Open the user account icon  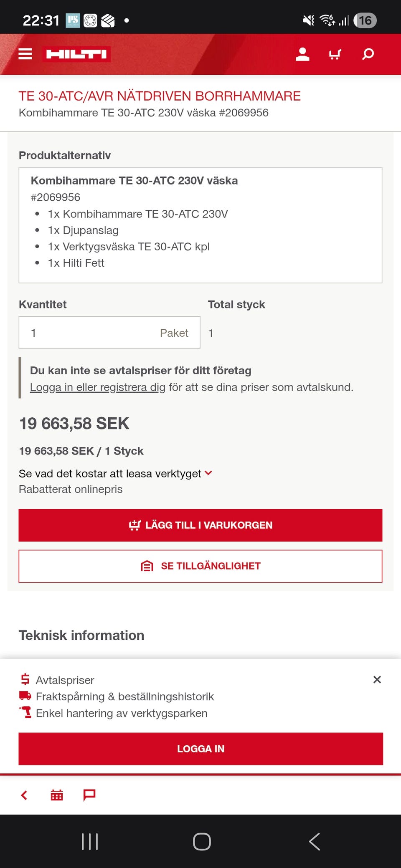tap(302, 54)
